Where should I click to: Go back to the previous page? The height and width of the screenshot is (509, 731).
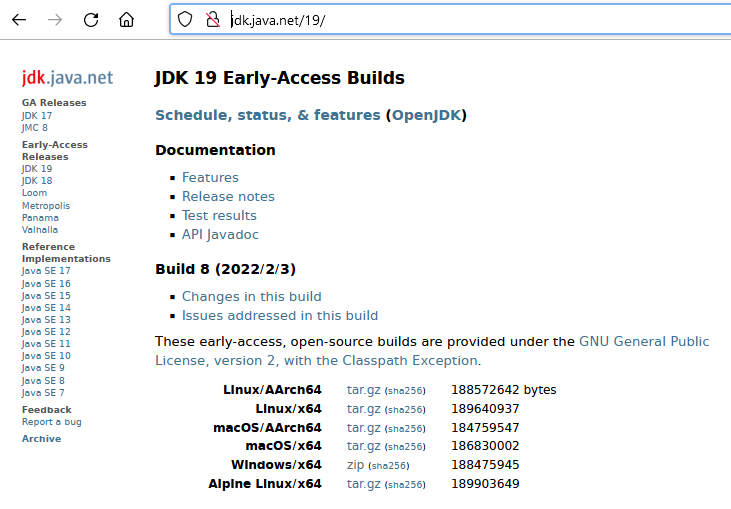[x=19, y=20]
